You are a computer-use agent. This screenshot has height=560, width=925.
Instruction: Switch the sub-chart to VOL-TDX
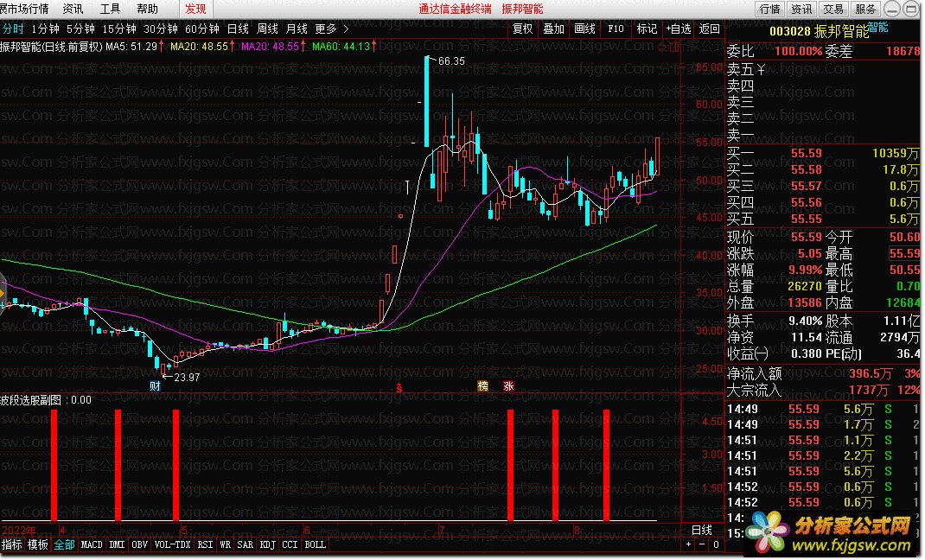(172, 545)
